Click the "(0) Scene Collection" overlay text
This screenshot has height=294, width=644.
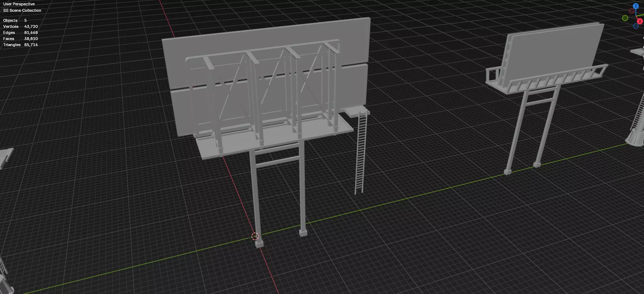(22, 10)
